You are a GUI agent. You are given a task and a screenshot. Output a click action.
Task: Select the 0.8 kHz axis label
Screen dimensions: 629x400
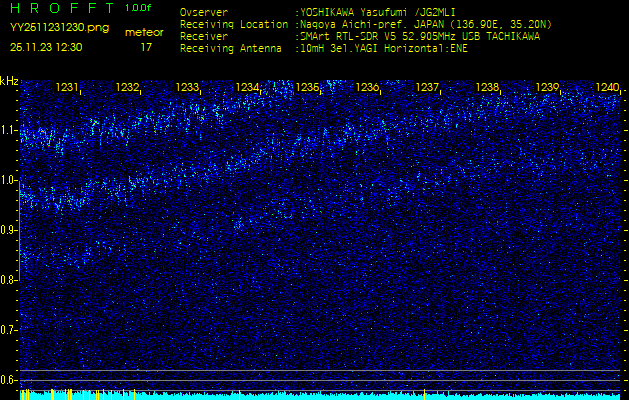9,280
